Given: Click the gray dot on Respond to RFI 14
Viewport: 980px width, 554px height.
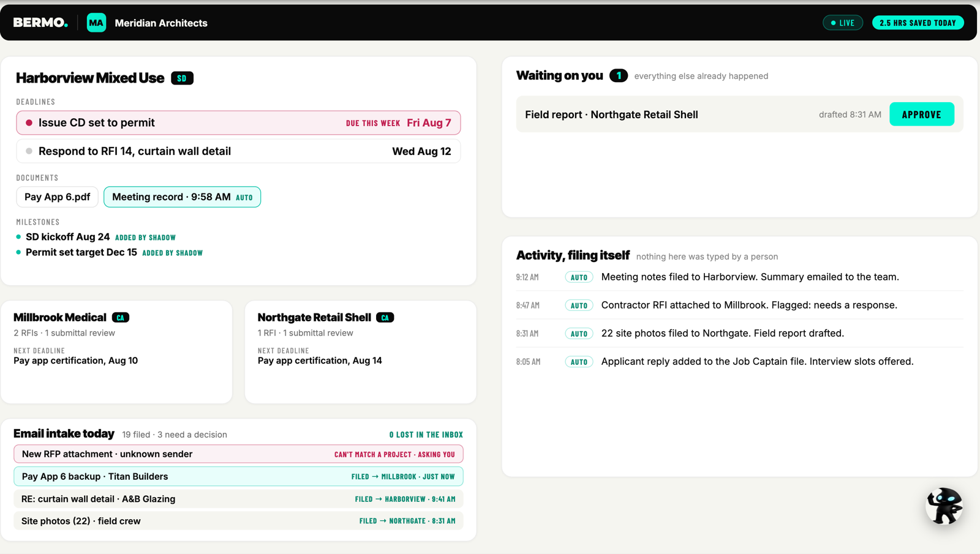Looking at the screenshot, I should point(29,151).
